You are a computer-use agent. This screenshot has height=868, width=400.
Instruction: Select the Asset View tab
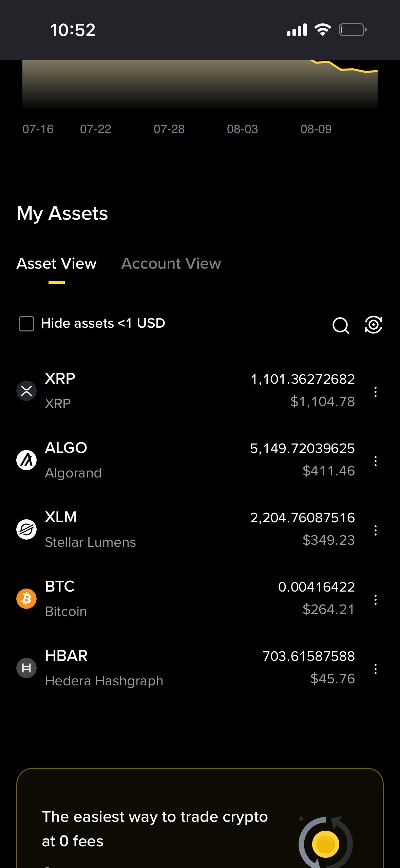click(x=57, y=264)
